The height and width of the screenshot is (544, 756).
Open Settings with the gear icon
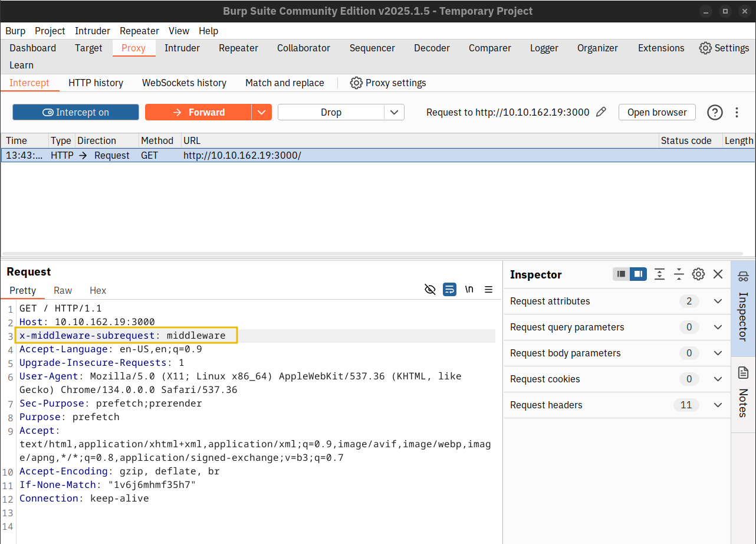pos(724,48)
